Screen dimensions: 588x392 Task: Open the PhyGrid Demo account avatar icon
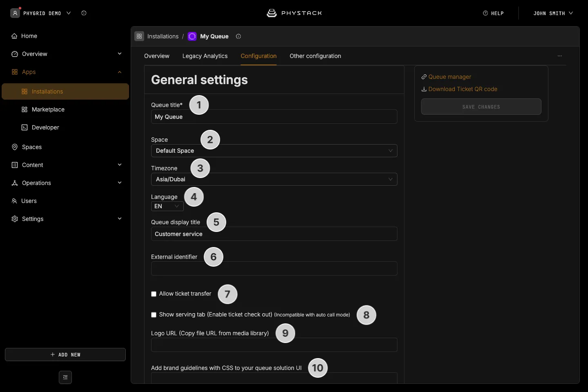[x=15, y=13]
